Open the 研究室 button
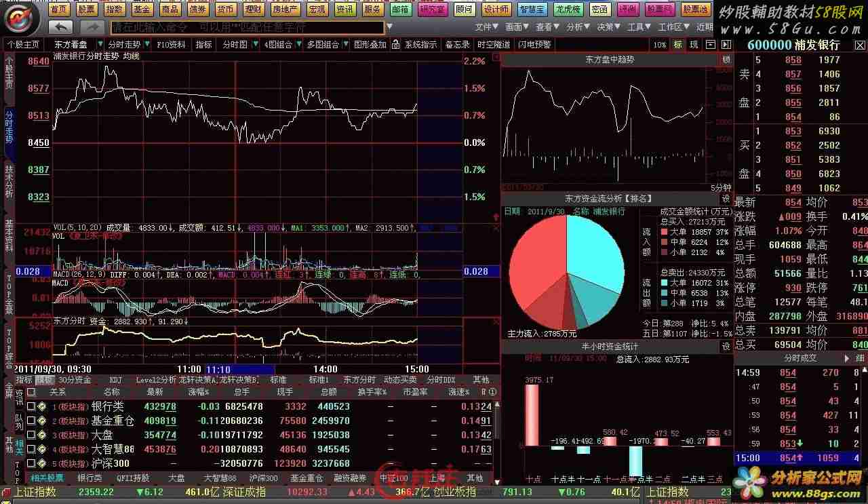This screenshot has width=868, height=504. click(433, 9)
